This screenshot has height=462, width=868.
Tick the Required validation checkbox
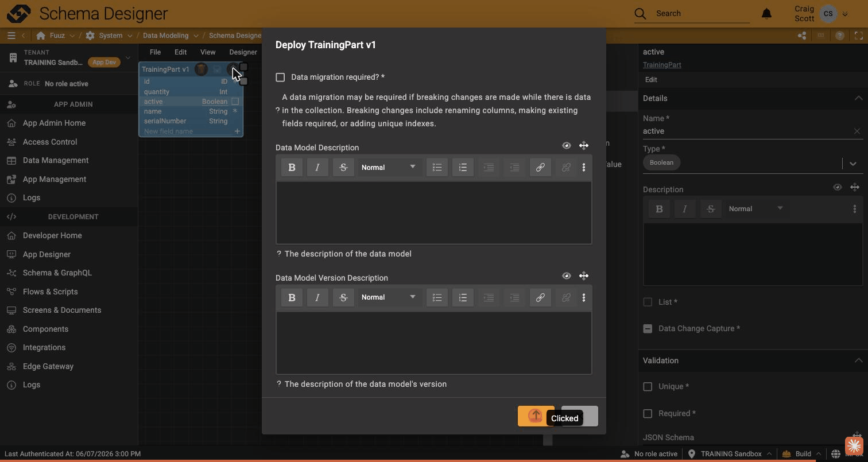[648, 413]
